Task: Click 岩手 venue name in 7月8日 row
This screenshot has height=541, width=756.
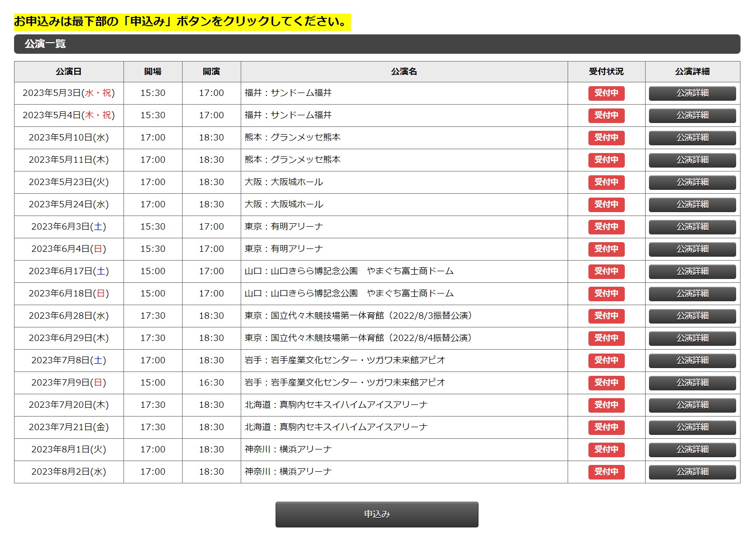Action: point(345,360)
